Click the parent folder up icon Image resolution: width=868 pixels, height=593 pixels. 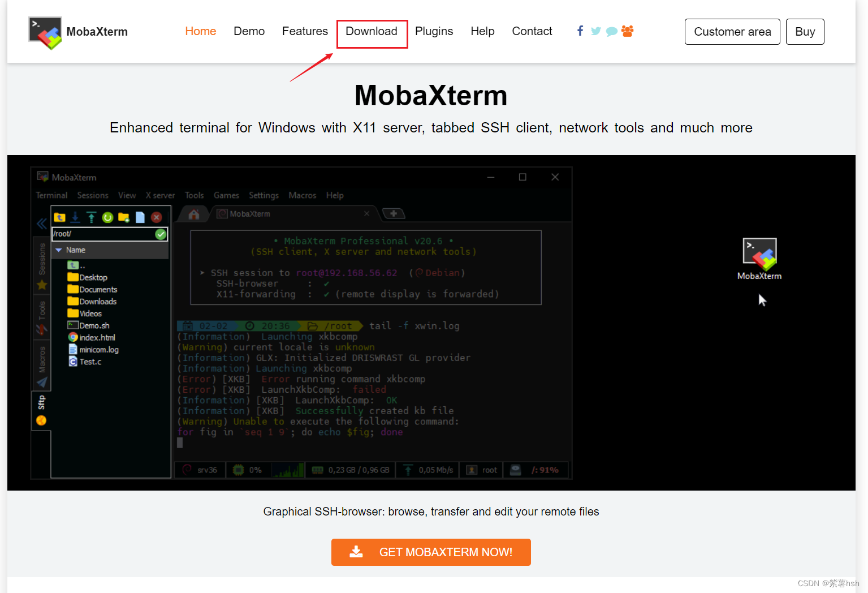(x=60, y=217)
